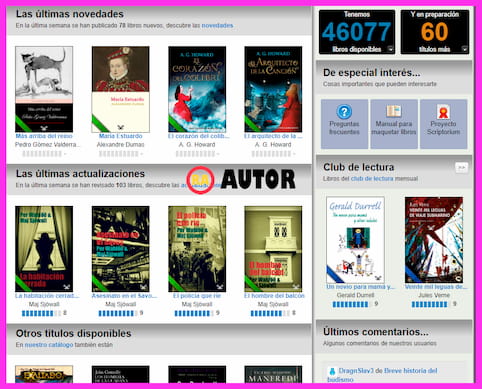482x389 pixels.
Task: Open the Manual para maquetar libros icon
Action: tap(394, 111)
